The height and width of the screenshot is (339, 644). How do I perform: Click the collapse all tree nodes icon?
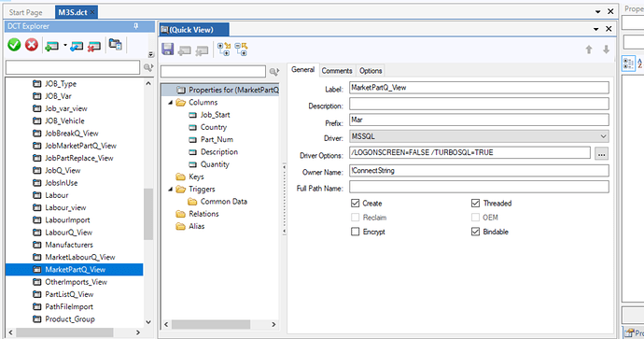pos(242,49)
